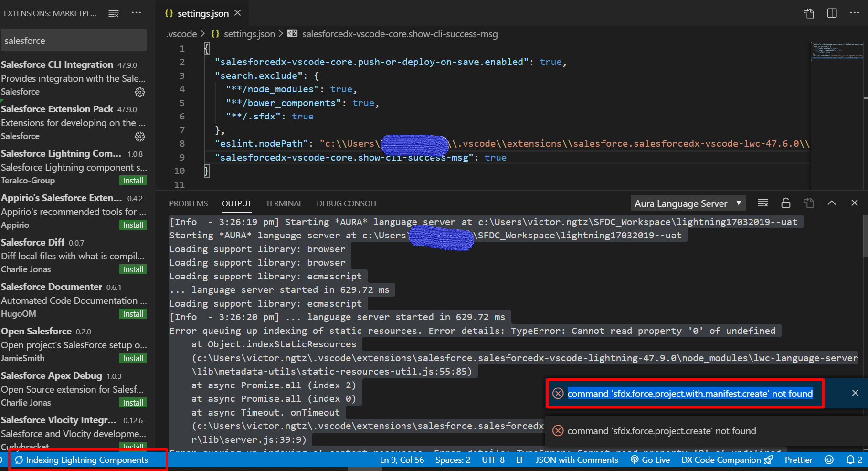Switch to the TERMINAL tab
Image resolution: width=868 pixels, height=471 pixels.
click(284, 203)
